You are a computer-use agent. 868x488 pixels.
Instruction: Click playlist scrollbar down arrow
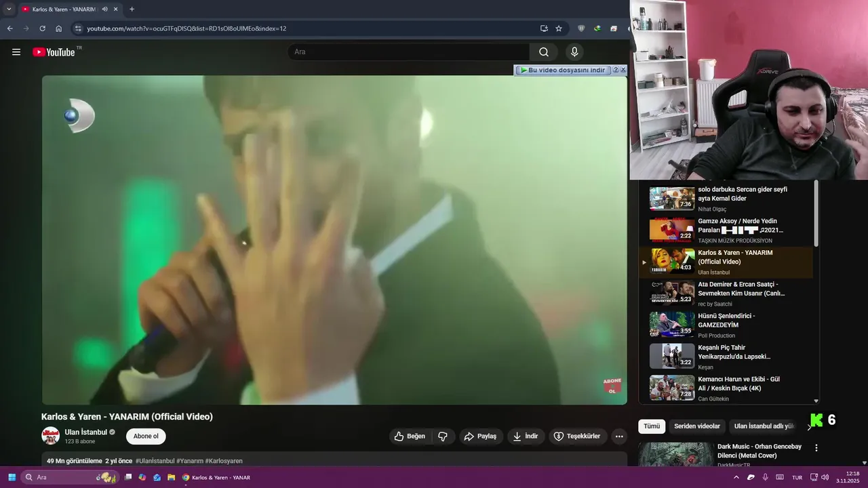pyautogui.click(x=816, y=401)
